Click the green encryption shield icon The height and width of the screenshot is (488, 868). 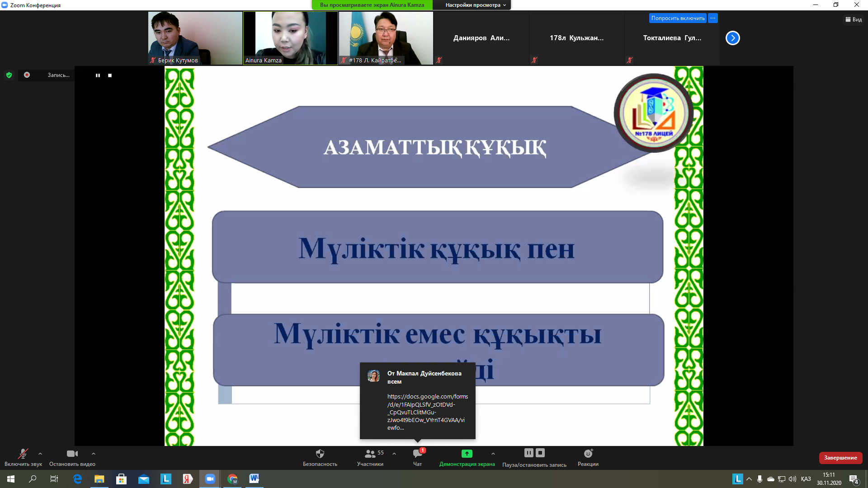tap(9, 75)
